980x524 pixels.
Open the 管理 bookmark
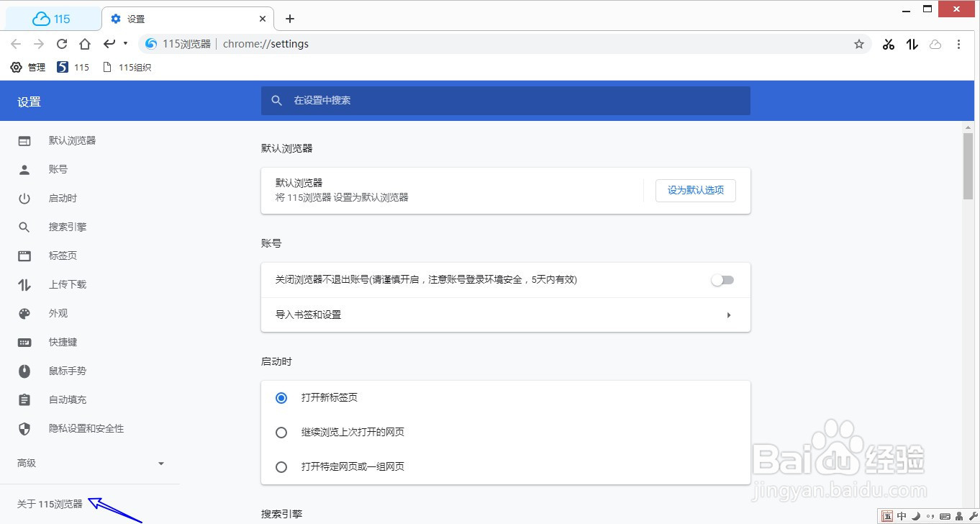27,67
